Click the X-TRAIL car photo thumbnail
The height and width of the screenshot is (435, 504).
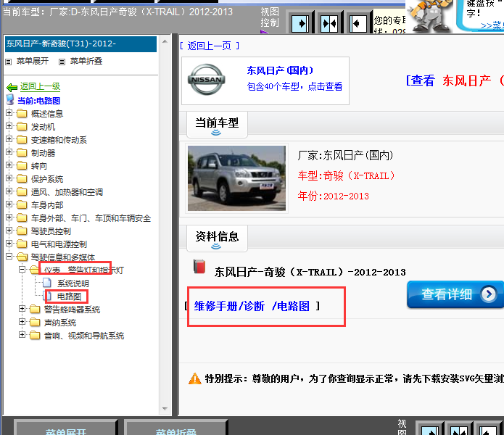tap(236, 178)
